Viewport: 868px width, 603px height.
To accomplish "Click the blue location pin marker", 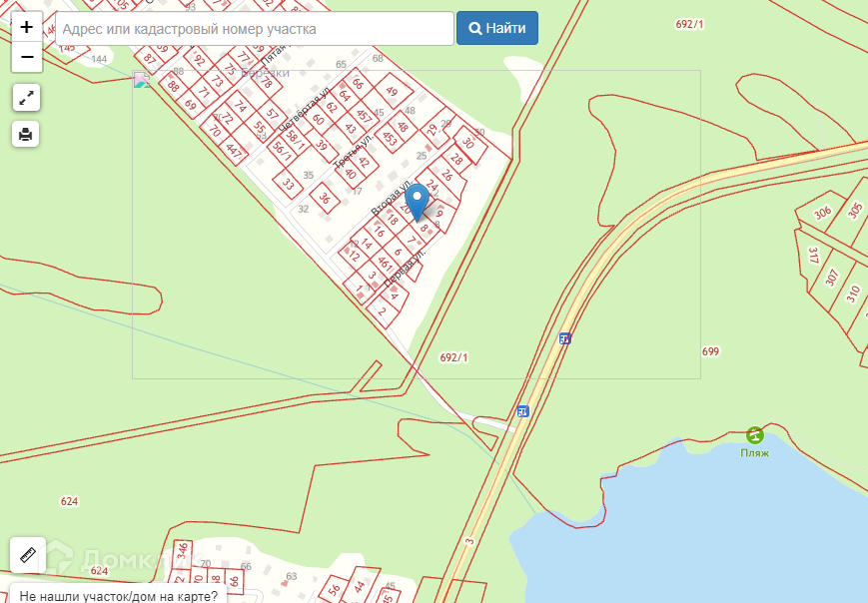I will click(x=417, y=203).
